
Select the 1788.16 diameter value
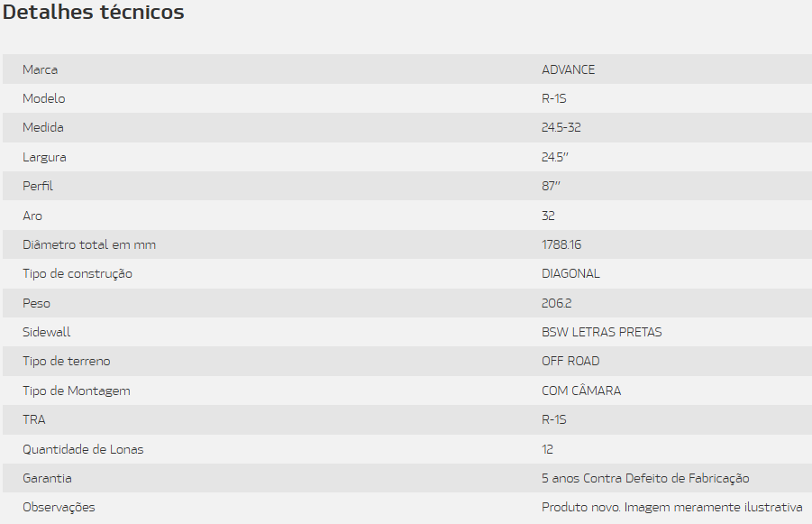tap(561, 244)
